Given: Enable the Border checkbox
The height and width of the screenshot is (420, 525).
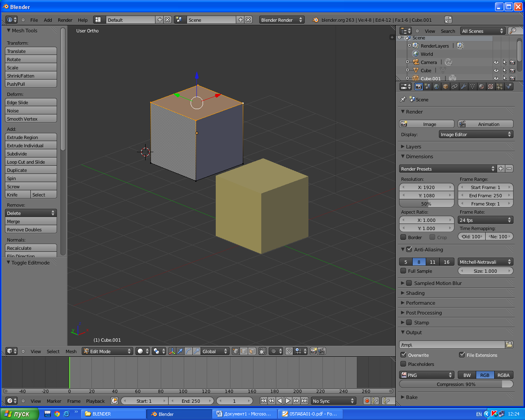Looking at the screenshot, I should pyautogui.click(x=403, y=237).
